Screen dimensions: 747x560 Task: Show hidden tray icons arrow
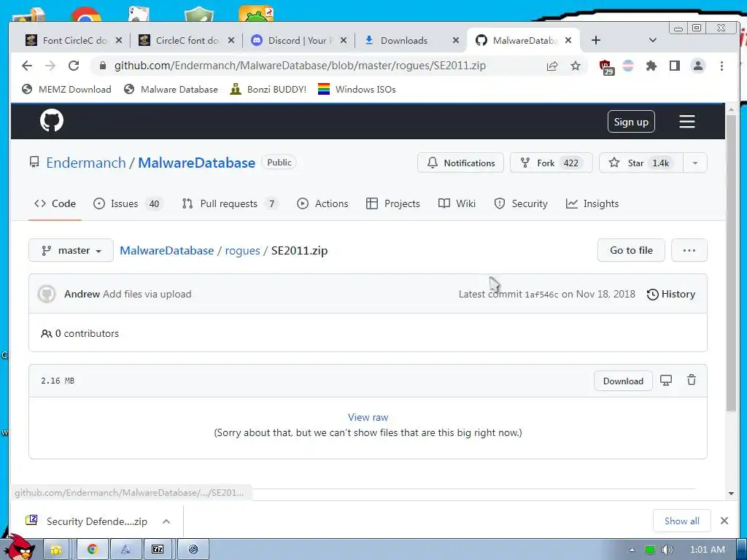tap(632, 550)
